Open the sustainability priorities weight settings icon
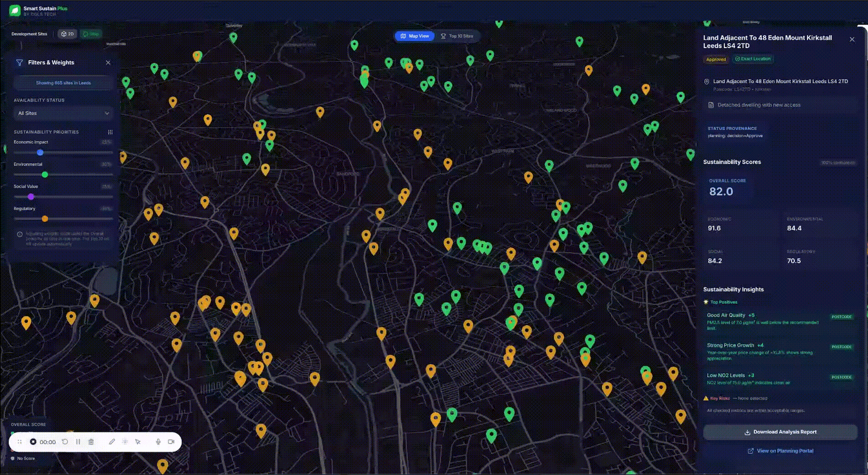 click(x=110, y=132)
